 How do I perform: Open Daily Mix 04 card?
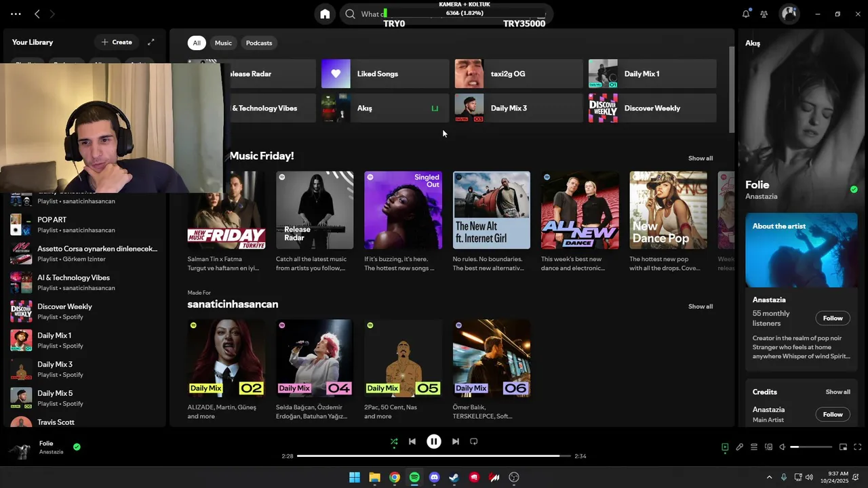tap(315, 370)
